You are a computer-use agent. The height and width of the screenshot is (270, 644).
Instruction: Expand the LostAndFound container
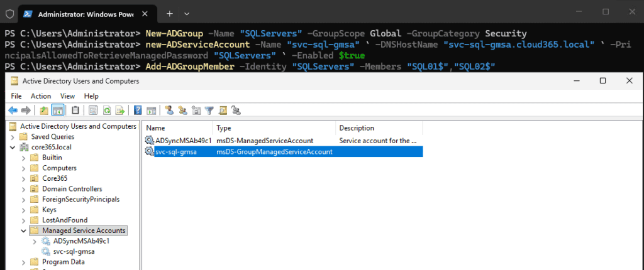[23, 220]
